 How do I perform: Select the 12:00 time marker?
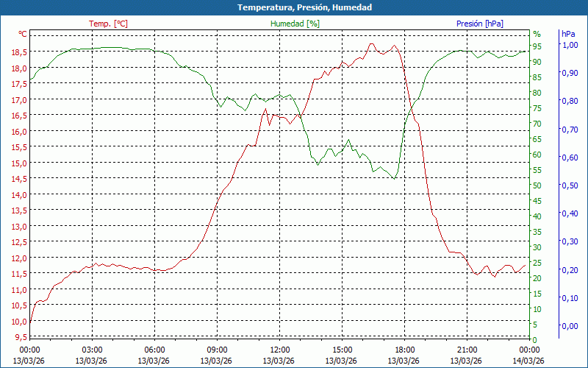(x=279, y=350)
